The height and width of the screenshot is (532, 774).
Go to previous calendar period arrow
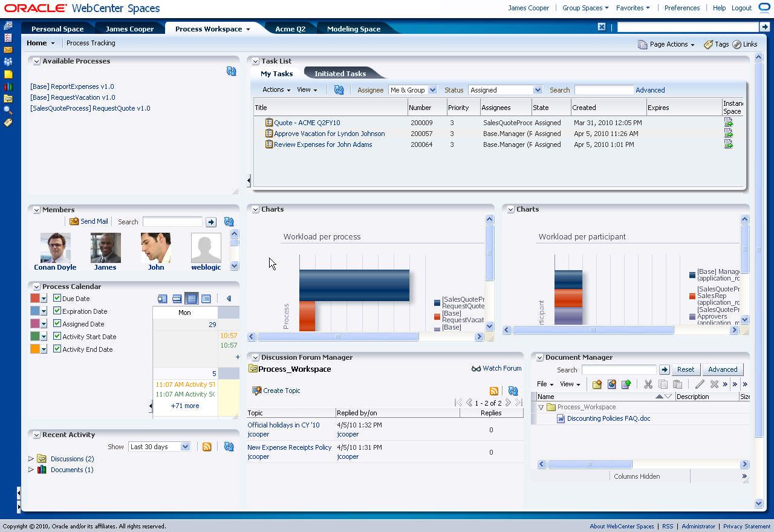(x=229, y=299)
